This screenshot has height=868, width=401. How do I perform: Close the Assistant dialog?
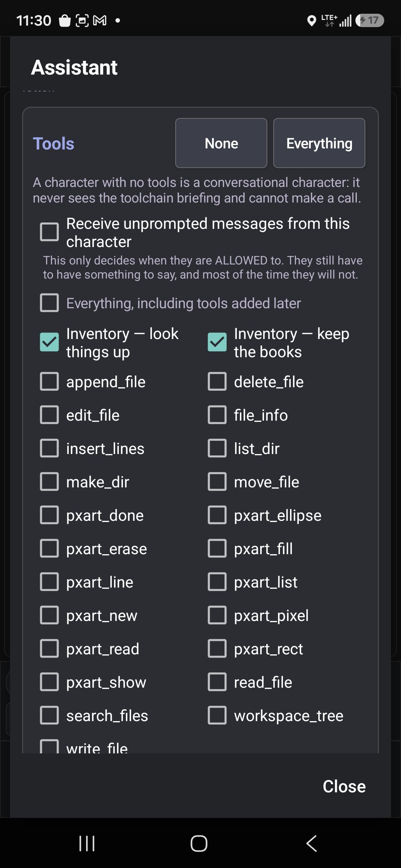point(344,786)
